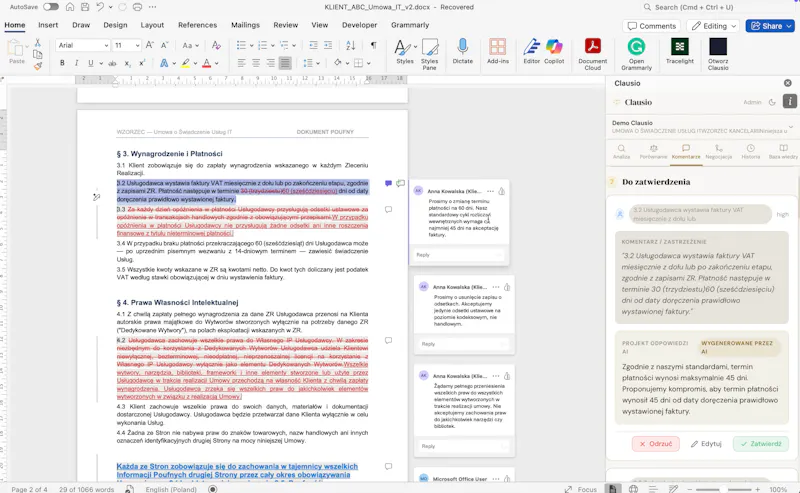Click the Search field in title bar
The width and height of the screenshot is (800, 493).
click(x=717, y=7)
